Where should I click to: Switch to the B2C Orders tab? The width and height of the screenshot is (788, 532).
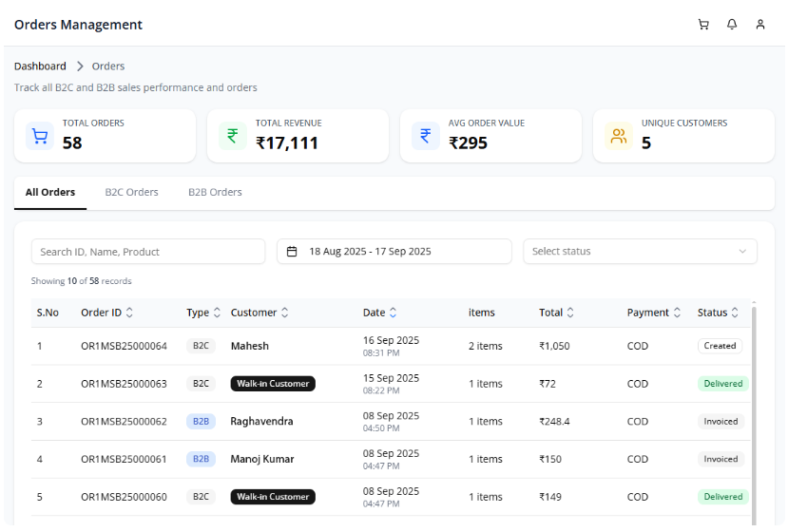[131, 192]
